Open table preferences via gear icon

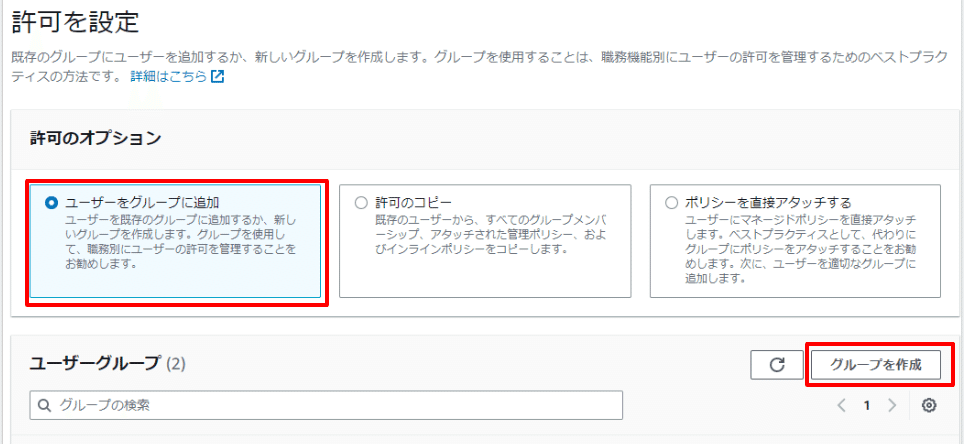(929, 405)
